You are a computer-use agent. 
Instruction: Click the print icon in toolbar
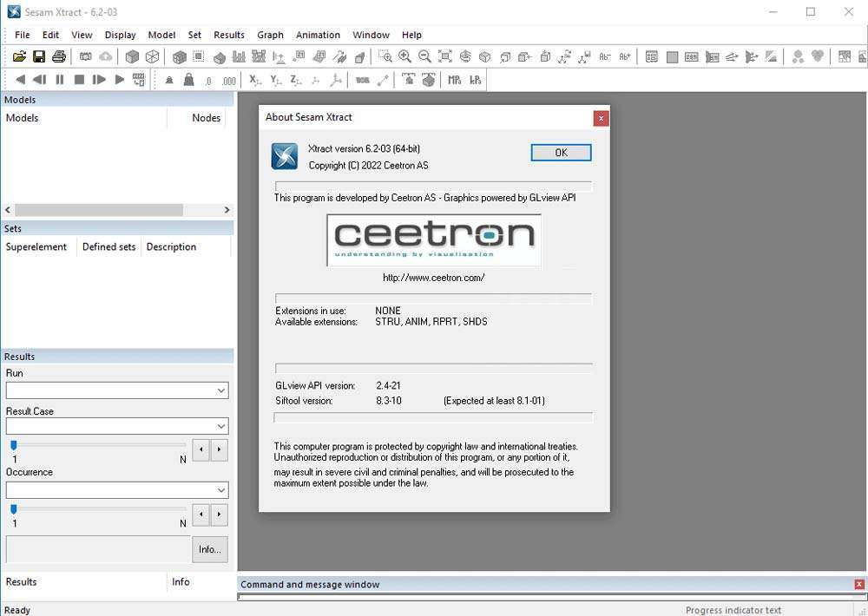[59, 56]
